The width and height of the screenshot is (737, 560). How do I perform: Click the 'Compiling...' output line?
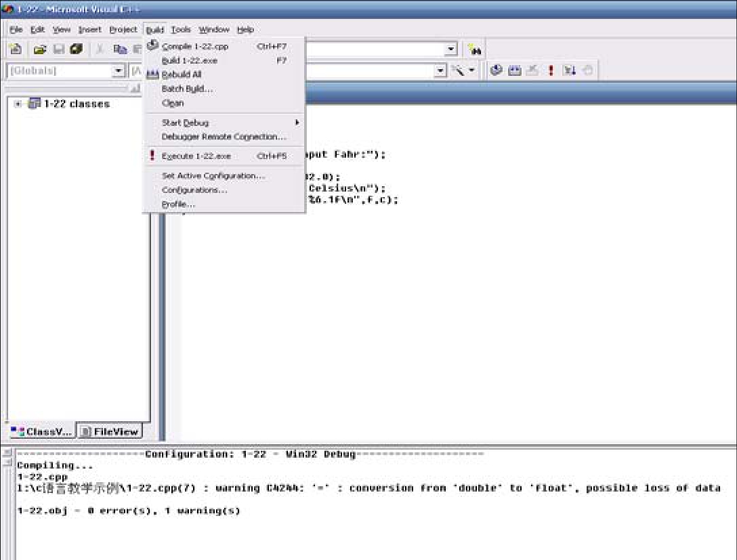55,466
